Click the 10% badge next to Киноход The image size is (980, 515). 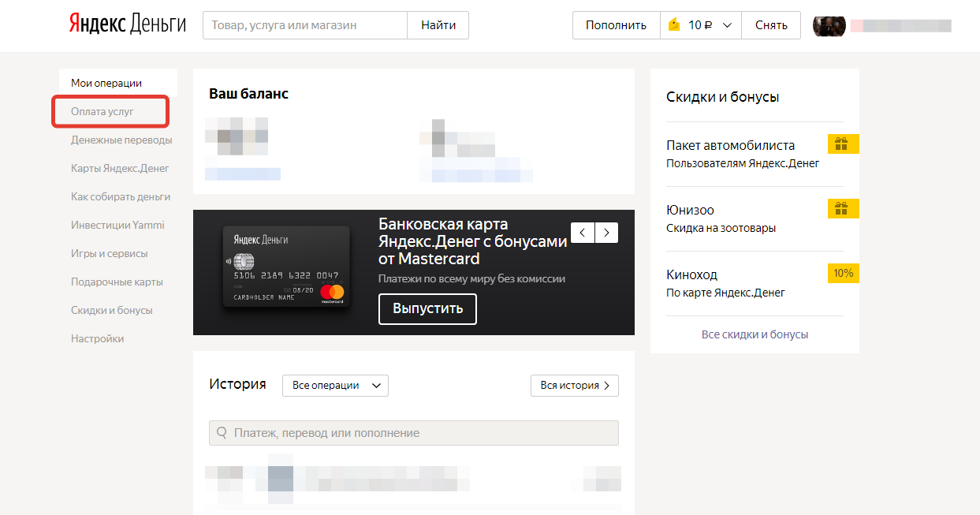(843, 274)
